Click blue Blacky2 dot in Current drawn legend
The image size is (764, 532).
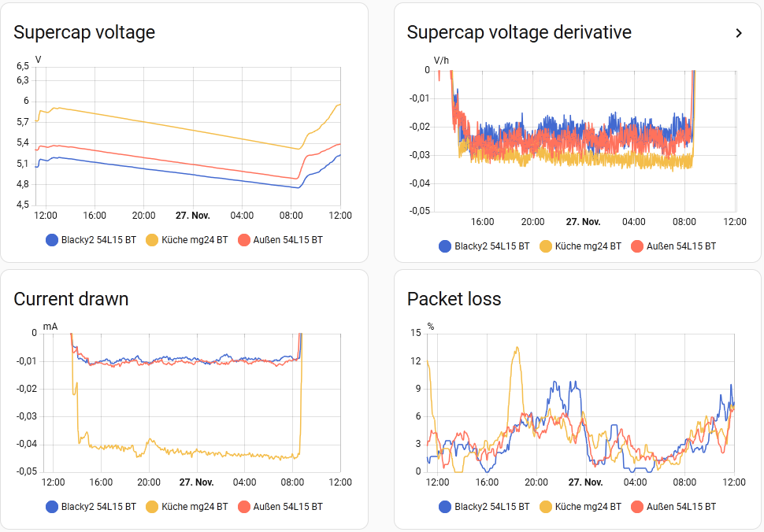[x=52, y=506]
